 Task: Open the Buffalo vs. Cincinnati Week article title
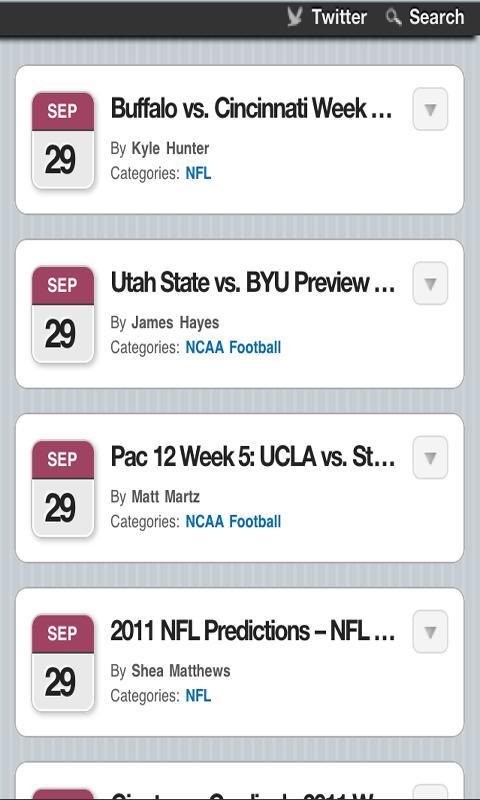[x=251, y=109]
